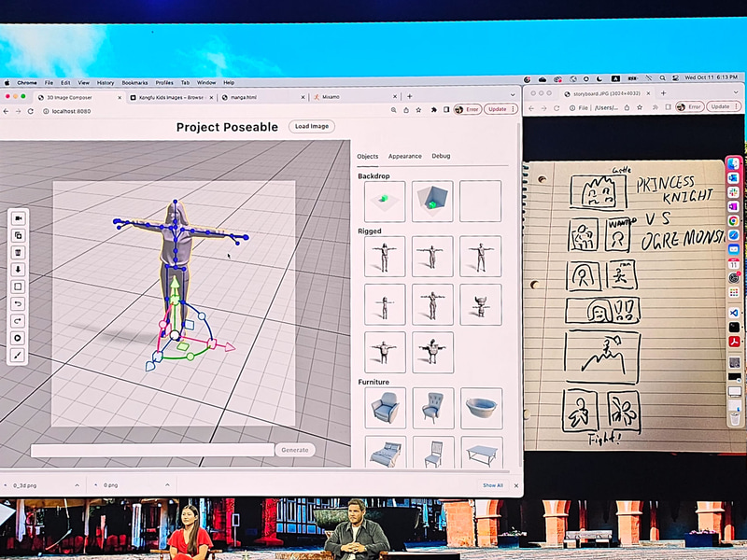Screen dimensions: 747x560
Task: Open the History menu
Action: 106,82
